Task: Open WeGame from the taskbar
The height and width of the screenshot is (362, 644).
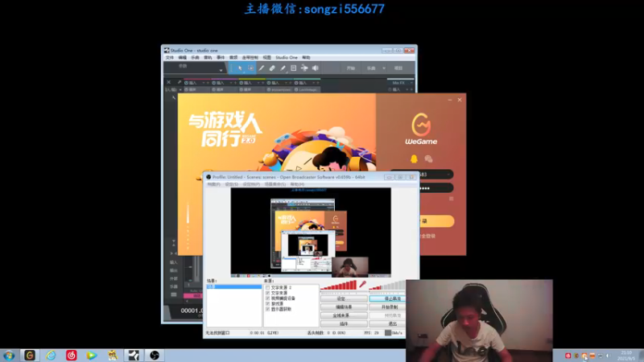Action: click(x=30, y=356)
